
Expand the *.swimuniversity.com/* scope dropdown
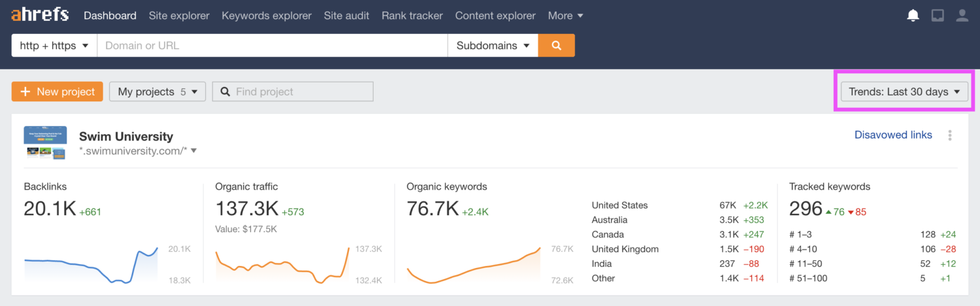(x=138, y=151)
